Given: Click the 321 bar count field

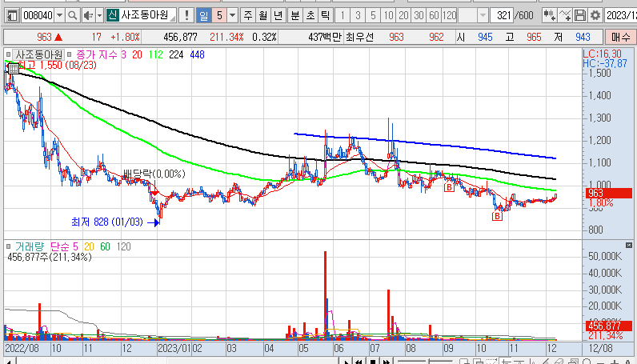Looking at the screenshot, I should [x=502, y=16].
